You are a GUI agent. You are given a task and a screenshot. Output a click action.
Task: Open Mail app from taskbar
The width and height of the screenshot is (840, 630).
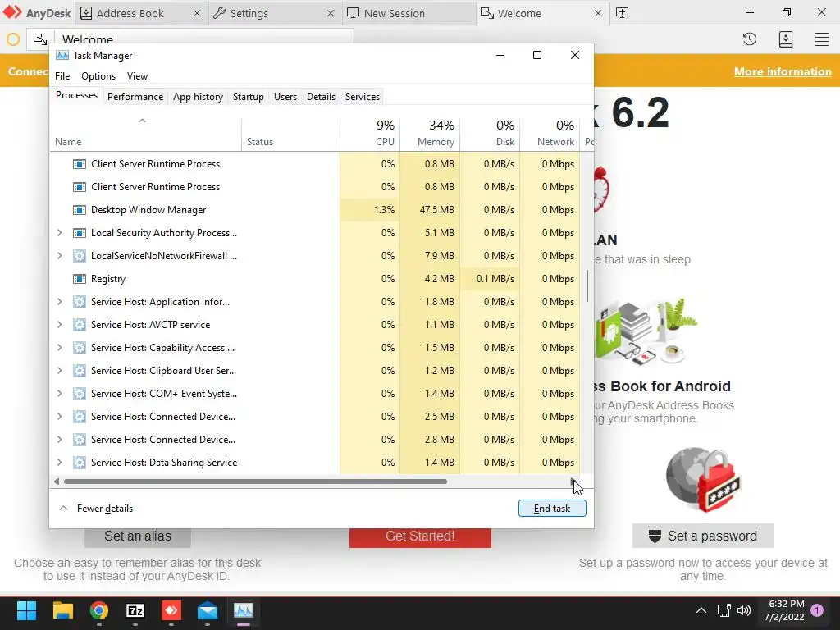(x=208, y=610)
